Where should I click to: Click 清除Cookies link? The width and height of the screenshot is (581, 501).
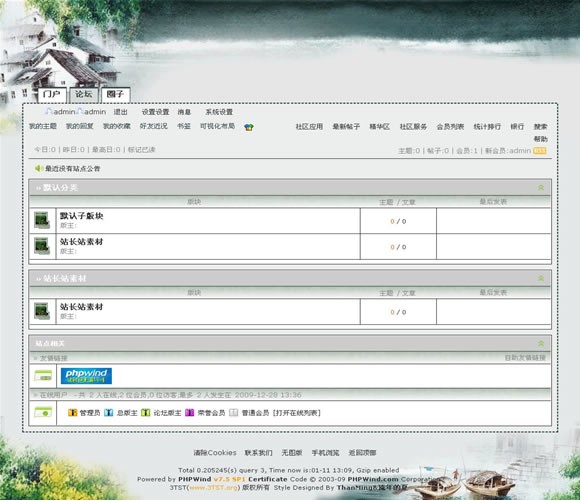(215, 453)
